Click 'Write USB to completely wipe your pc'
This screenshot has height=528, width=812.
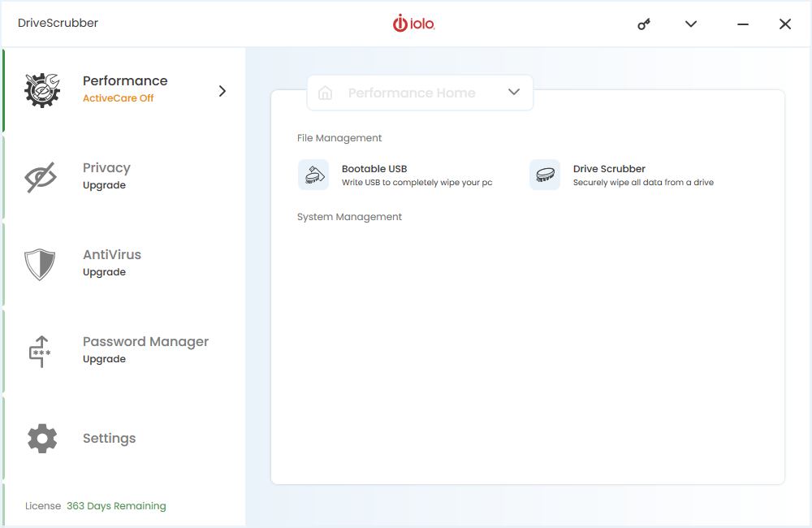click(417, 183)
